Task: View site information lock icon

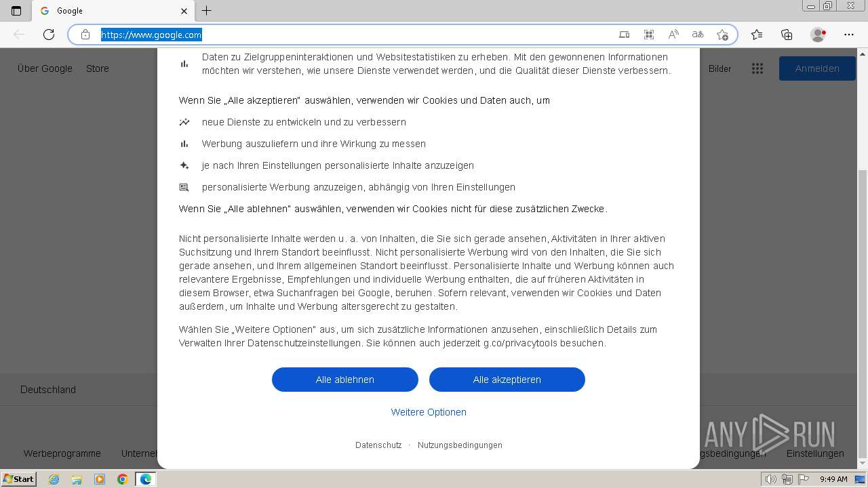Action: pos(85,35)
